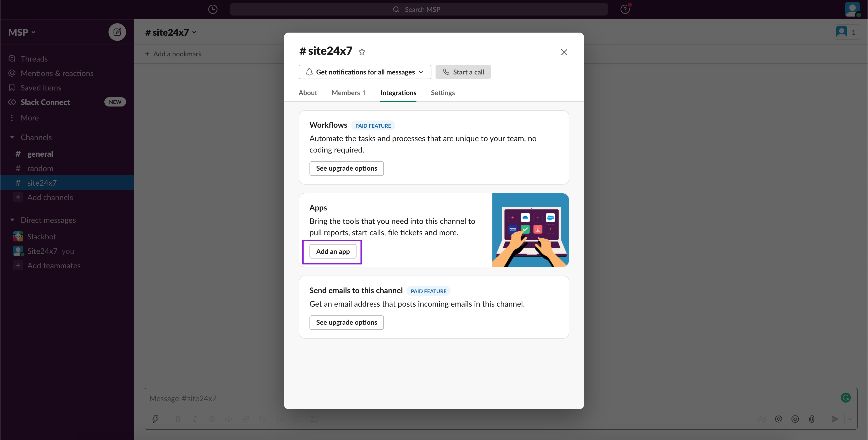
Task: Close the site24x7 channel details dialog
Action: (x=564, y=52)
